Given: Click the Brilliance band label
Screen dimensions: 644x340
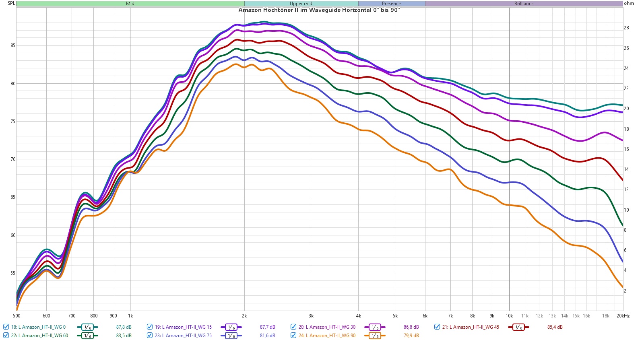Looking at the screenshot, I should pos(524,4).
